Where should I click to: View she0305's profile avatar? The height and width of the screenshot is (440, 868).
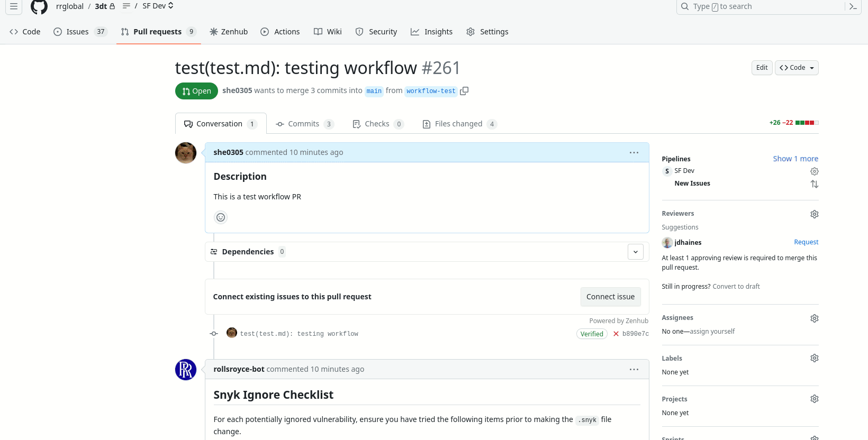[x=186, y=153]
